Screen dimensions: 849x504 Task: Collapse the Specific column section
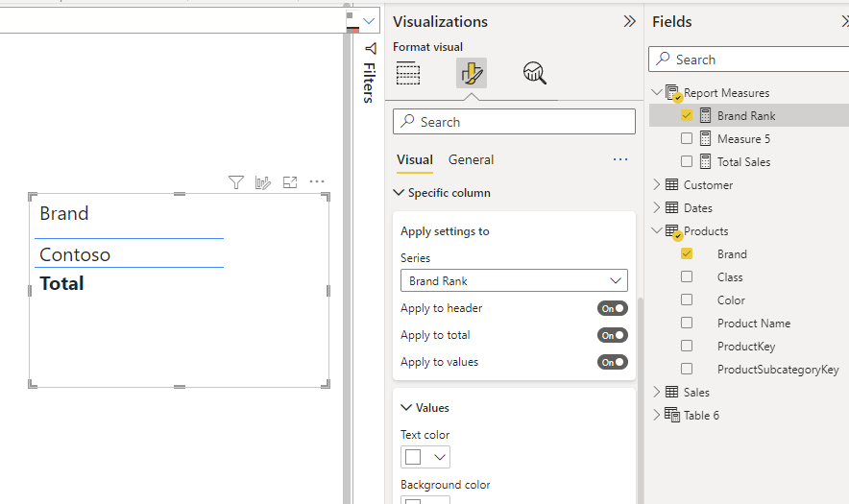400,193
